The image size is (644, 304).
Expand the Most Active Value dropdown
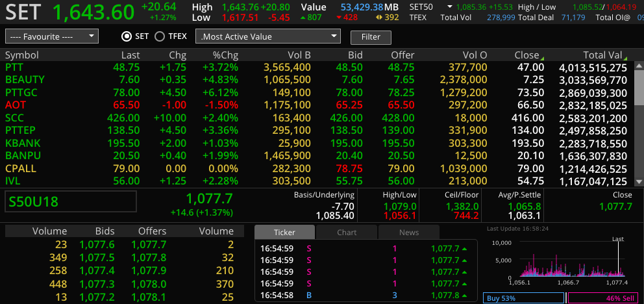click(x=268, y=36)
